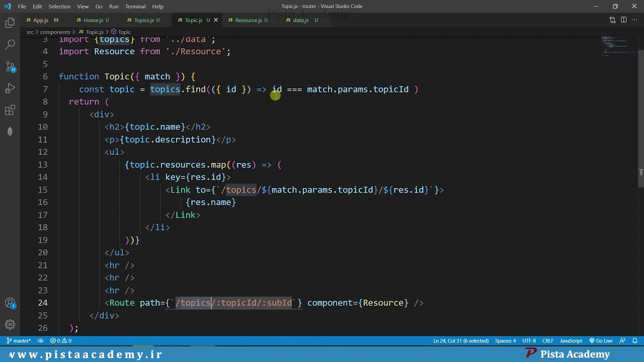This screenshot has width=644, height=362.
Task: Click ':subId' in the Route path
Action: click(277, 303)
